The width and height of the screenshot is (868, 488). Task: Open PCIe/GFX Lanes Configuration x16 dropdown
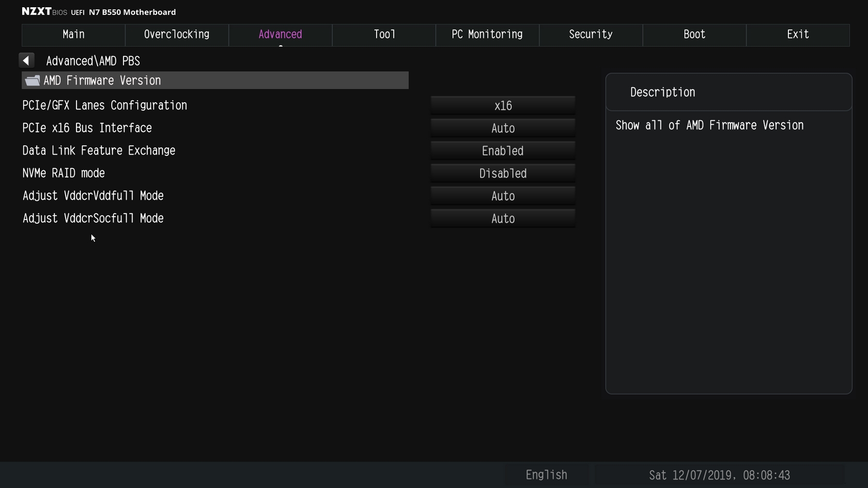pyautogui.click(x=503, y=105)
